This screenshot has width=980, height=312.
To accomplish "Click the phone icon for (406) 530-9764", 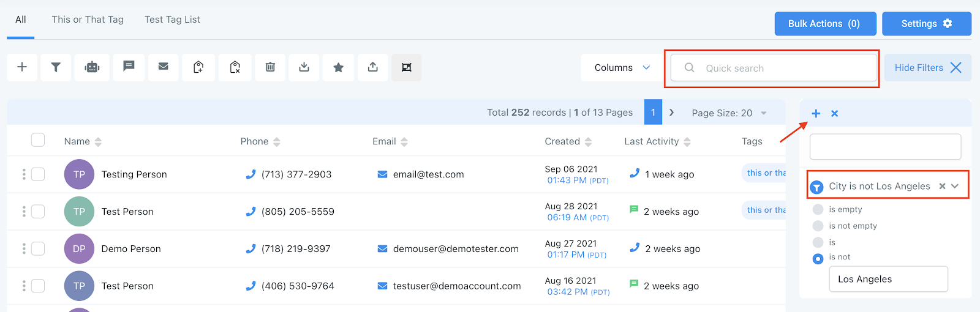I will click(251, 286).
